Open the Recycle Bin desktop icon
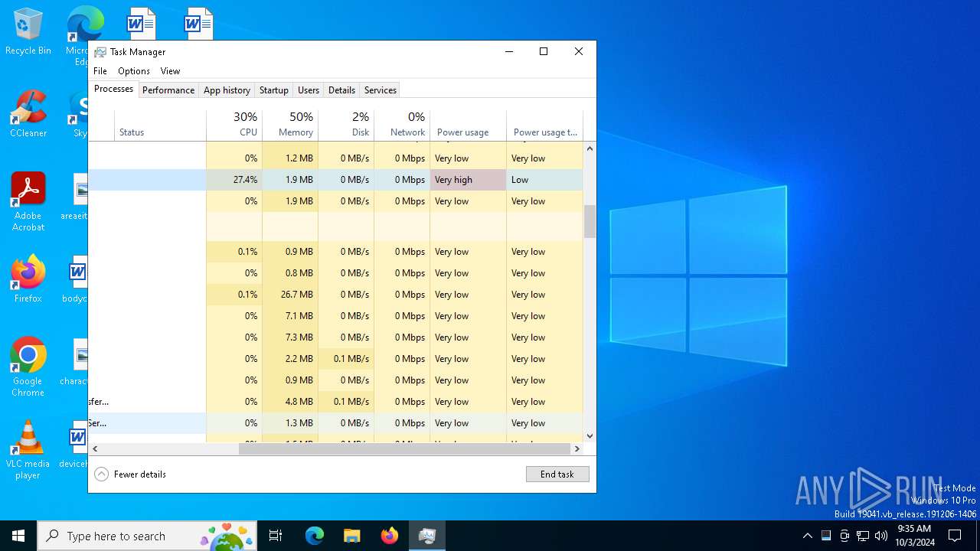 pyautogui.click(x=28, y=33)
